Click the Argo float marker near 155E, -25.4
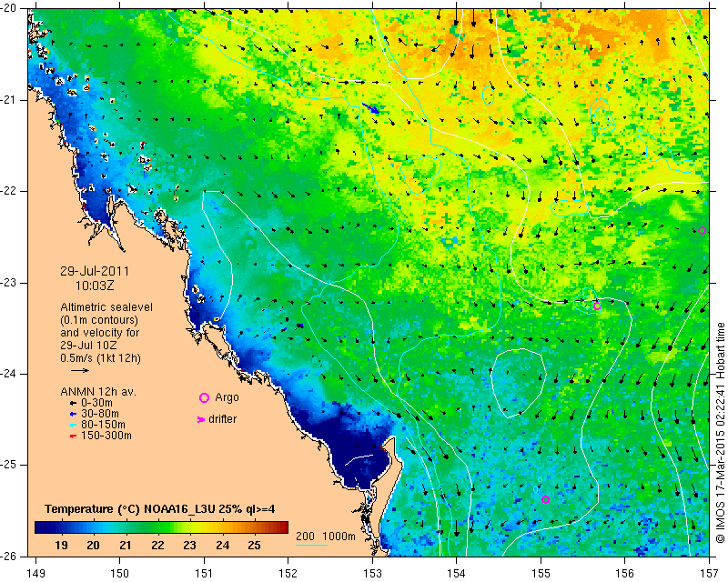This screenshot has height=582, width=728. (x=545, y=500)
